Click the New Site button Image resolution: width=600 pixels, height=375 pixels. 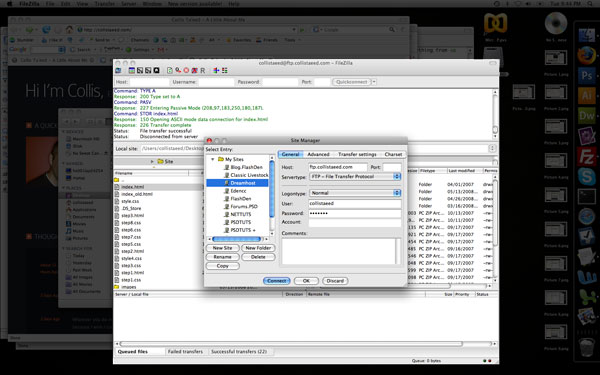click(x=223, y=248)
